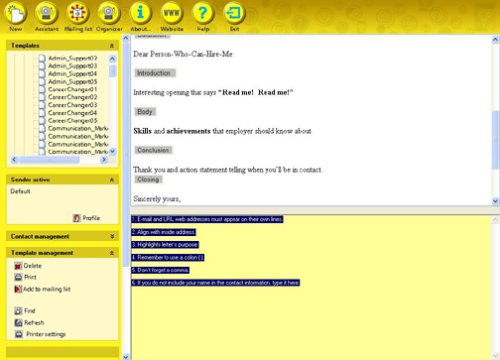500x360 pixels.
Task: Open Help from the toolbar
Action: click(x=203, y=13)
